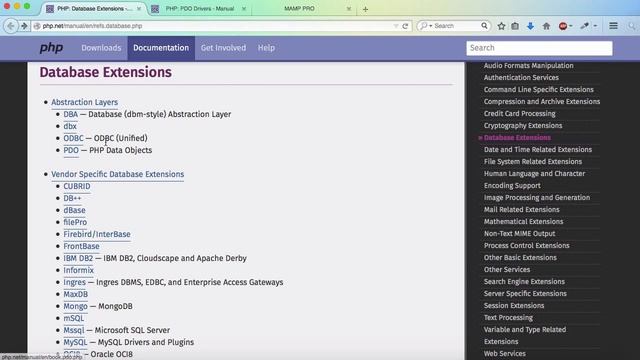Open the Mongo link
The image size is (640, 360).
point(76,306)
